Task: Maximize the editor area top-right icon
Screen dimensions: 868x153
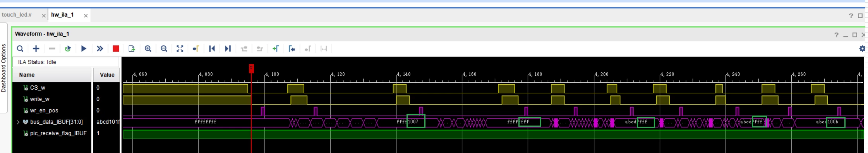Action: pyautogui.click(x=860, y=16)
